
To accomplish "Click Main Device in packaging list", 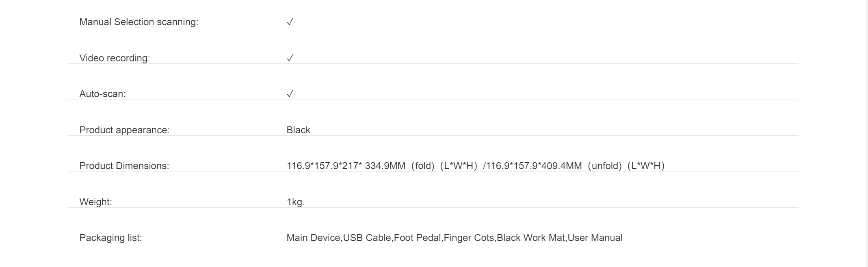I will pos(313,238).
